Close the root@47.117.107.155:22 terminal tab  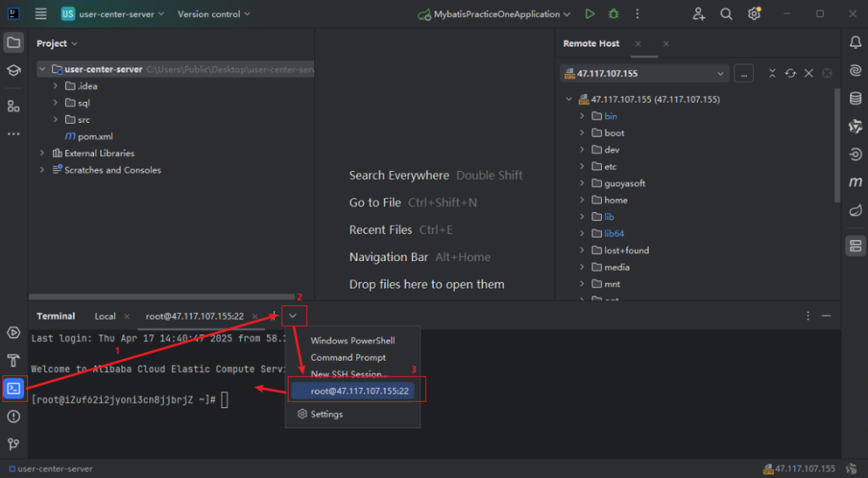[x=255, y=317]
